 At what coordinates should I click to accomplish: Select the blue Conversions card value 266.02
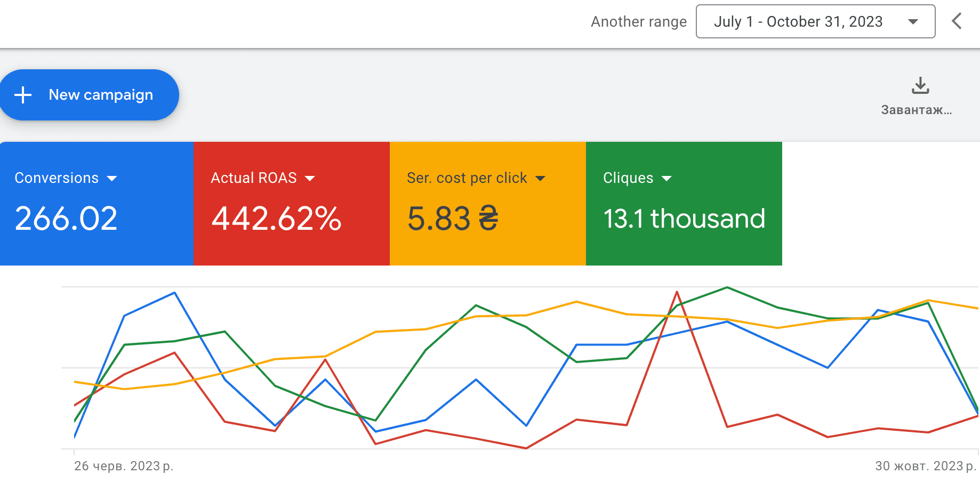pyautogui.click(x=66, y=219)
